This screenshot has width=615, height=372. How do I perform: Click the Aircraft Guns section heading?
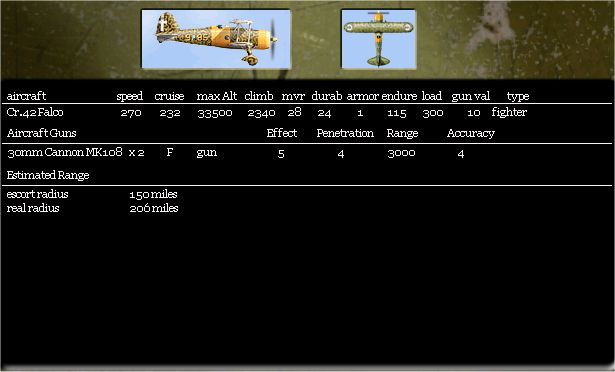42,133
